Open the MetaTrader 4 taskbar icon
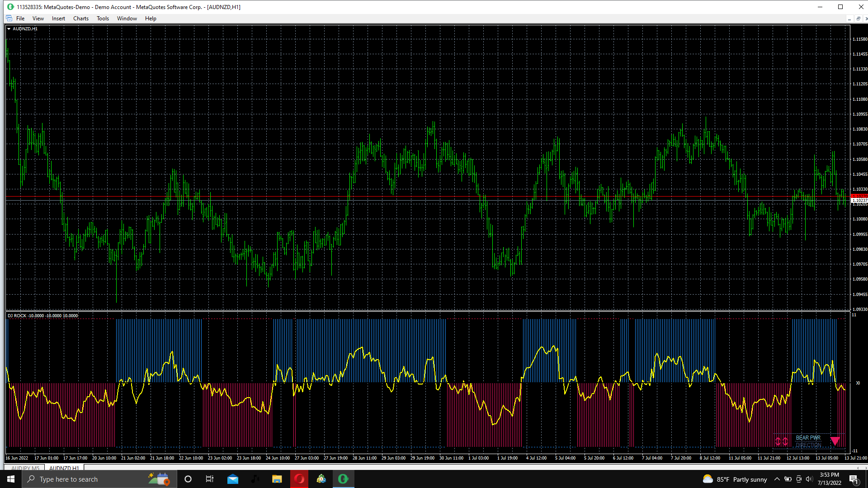This screenshot has width=868, height=488. [321, 479]
